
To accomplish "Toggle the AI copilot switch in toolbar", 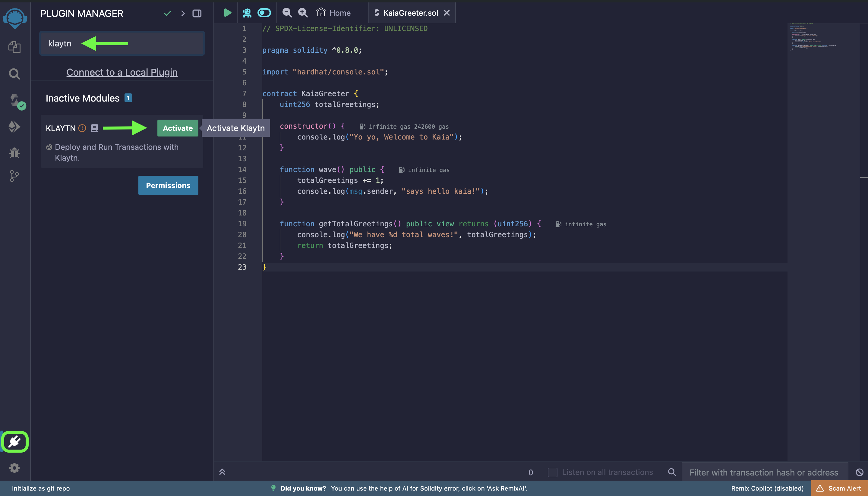I will point(264,13).
